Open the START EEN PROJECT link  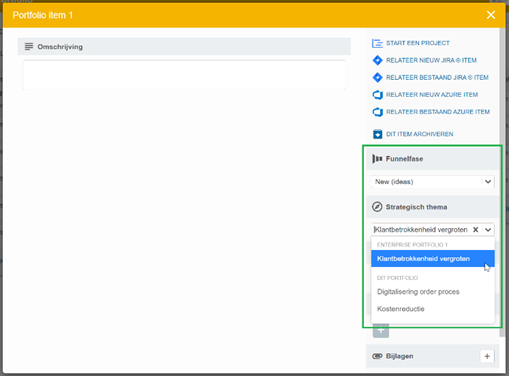point(418,43)
